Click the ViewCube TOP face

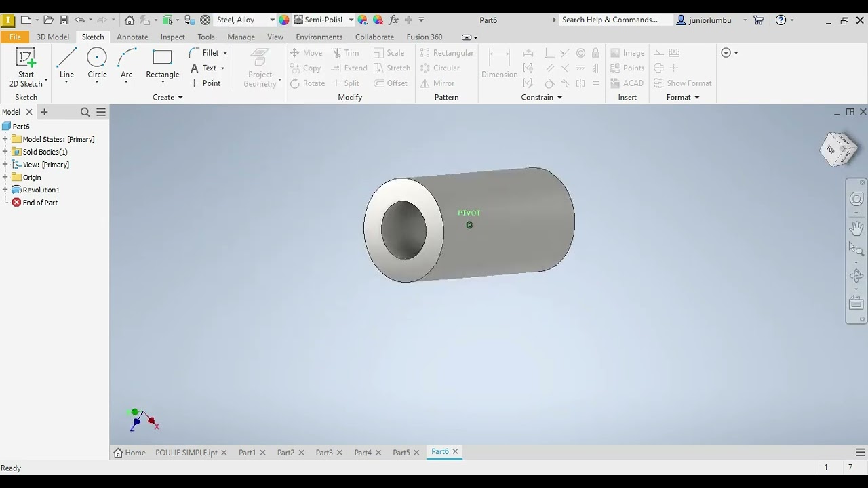pos(831,150)
